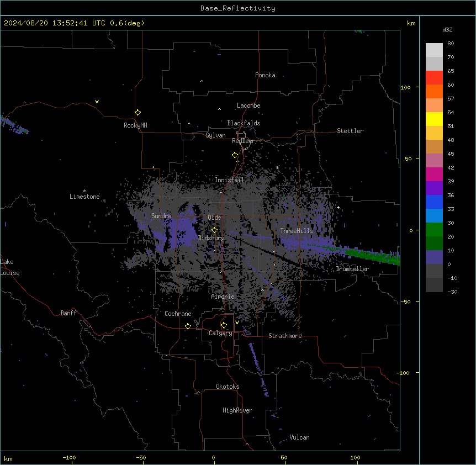Pick the yellow 54 dBZ legend swatch
The image size is (476, 465).
[434, 119]
